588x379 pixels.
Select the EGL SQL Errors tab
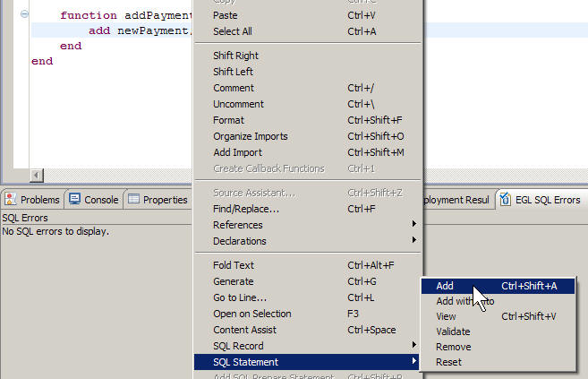click(540, 199)
